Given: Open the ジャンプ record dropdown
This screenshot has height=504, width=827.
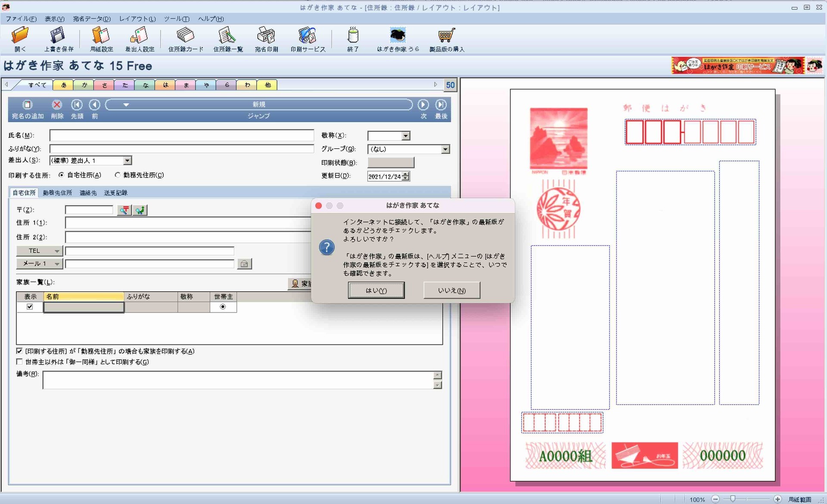Looking at the screenshot, I should (x=259, y=105).
